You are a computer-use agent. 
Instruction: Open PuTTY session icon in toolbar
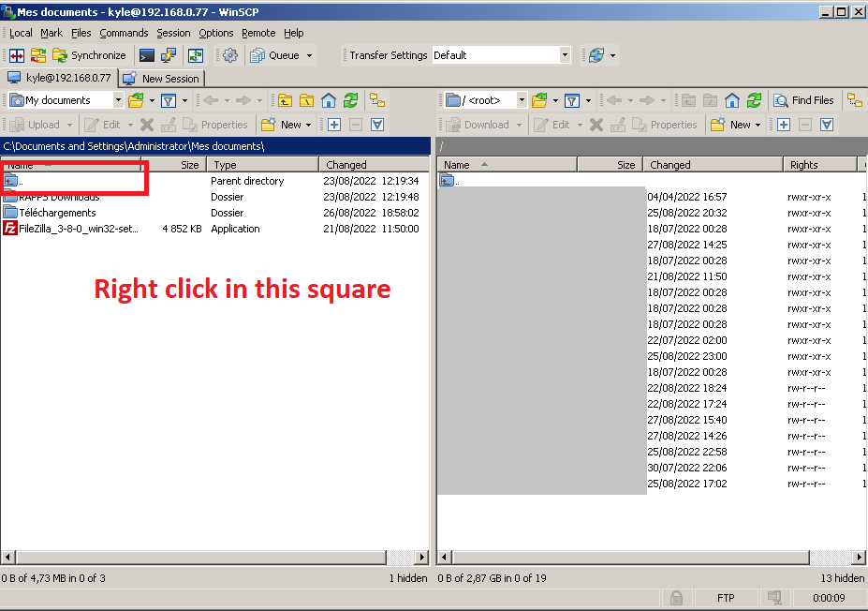(x=169, y=55)
